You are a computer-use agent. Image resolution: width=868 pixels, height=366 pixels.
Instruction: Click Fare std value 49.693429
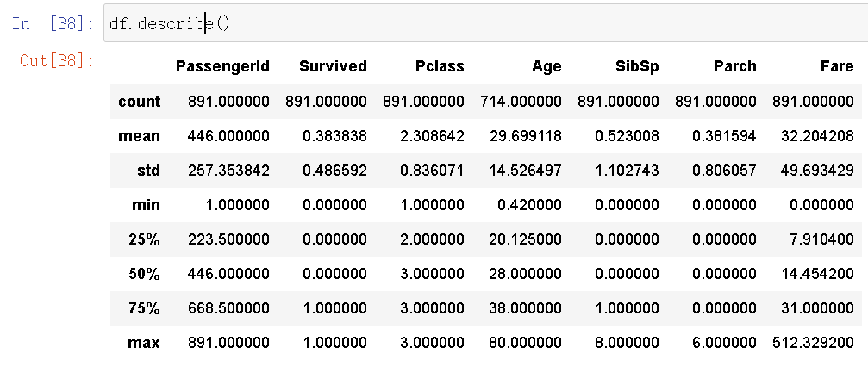pos(818,171)
